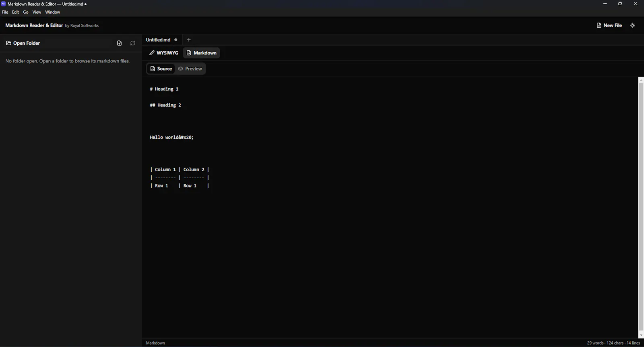Viewport: 644px width, 347px height.
Task: Toggle the light/dark theme sun icon
Action: pyautogui.click(x=633, y=25)
